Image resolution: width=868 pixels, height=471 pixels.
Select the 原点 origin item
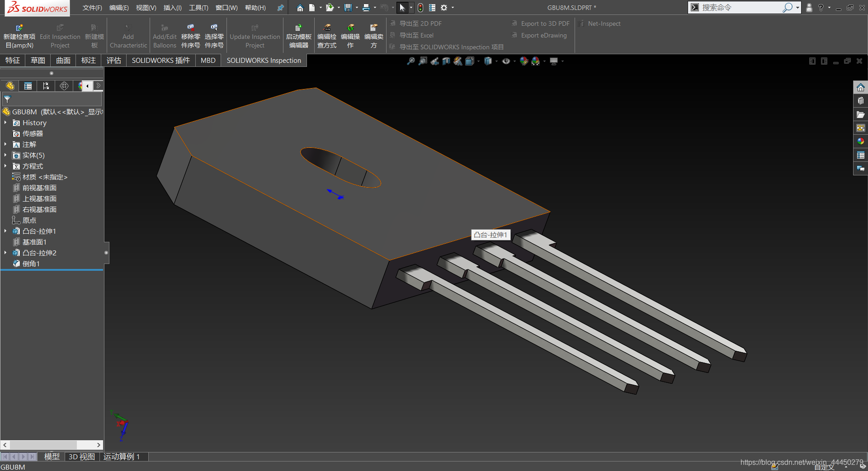click(29, 220)
